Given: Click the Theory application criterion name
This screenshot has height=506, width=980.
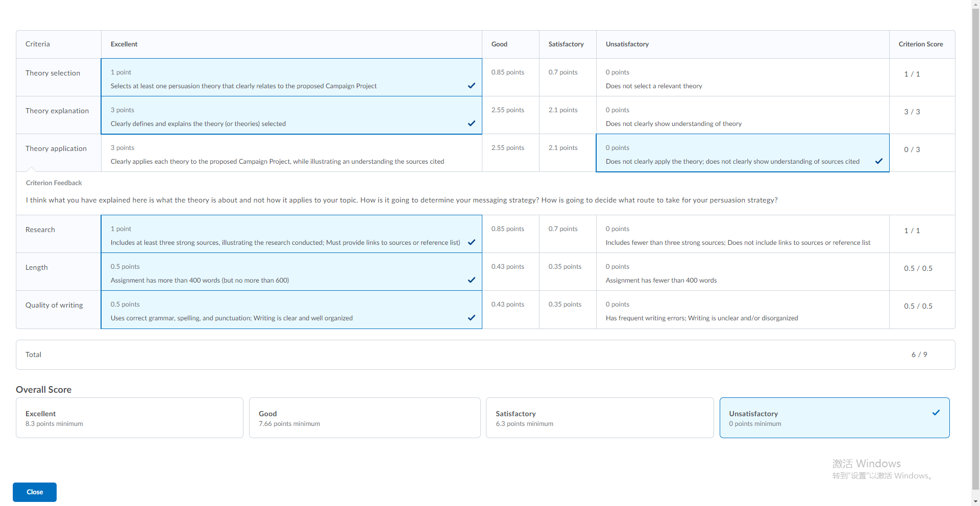Looking at the screenshot, I should click(56, 148).
